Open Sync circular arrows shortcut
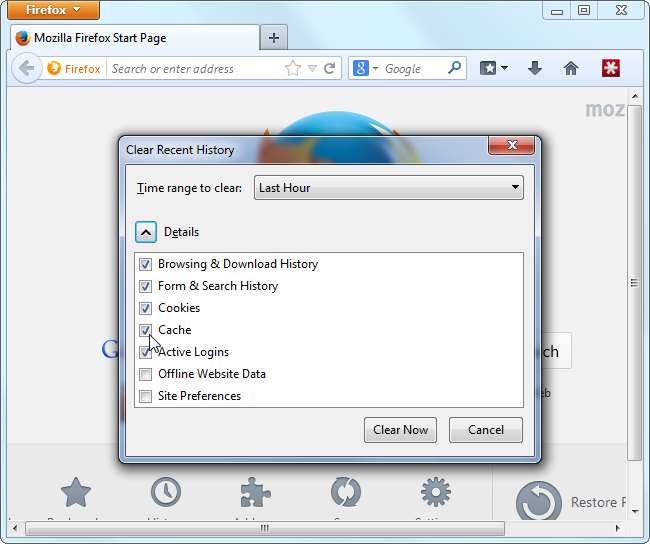 coord(346,492)
